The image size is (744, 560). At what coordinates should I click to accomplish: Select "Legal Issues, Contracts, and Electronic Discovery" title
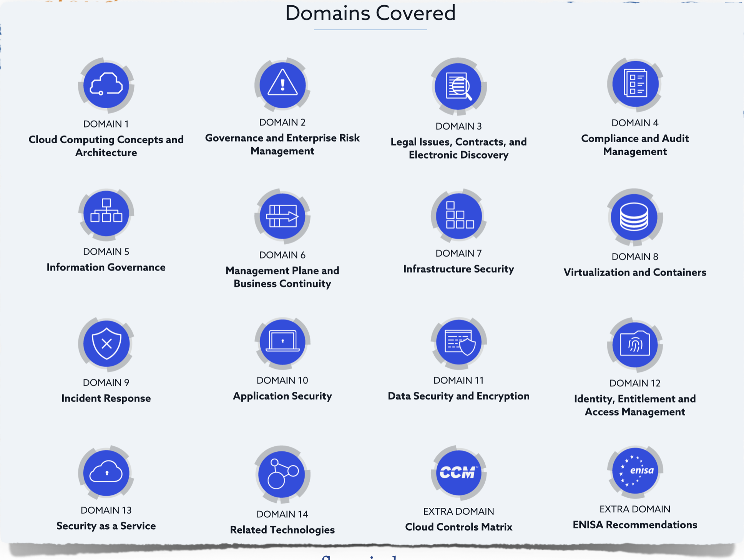pos(459,148)
